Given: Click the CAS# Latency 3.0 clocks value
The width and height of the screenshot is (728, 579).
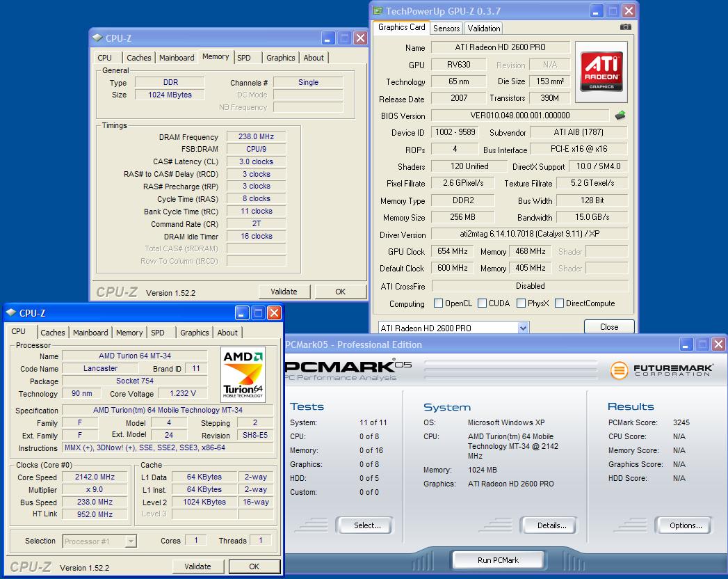Looking at the screenshot, I should coord(256,161).
